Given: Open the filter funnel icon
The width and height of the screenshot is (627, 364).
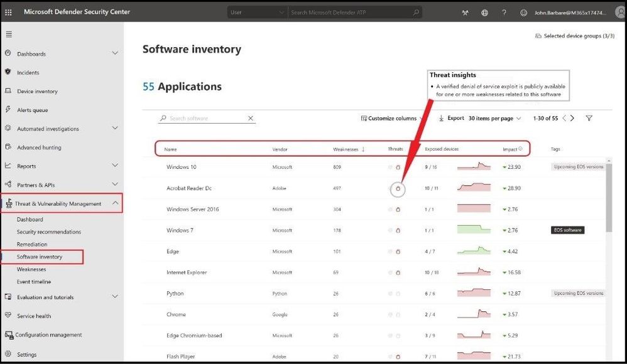Looking at the screenshot, I should [589, 118].
